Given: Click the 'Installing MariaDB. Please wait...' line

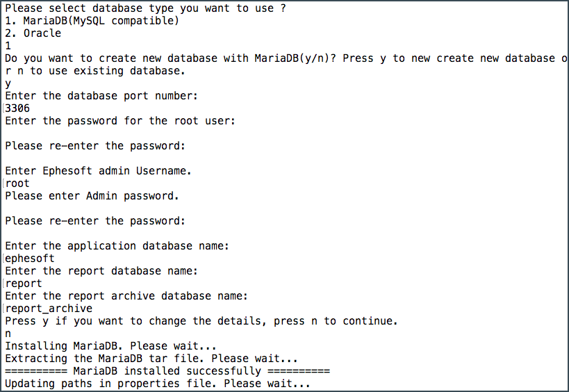Looking at the screenshot, I should [110, 346].
